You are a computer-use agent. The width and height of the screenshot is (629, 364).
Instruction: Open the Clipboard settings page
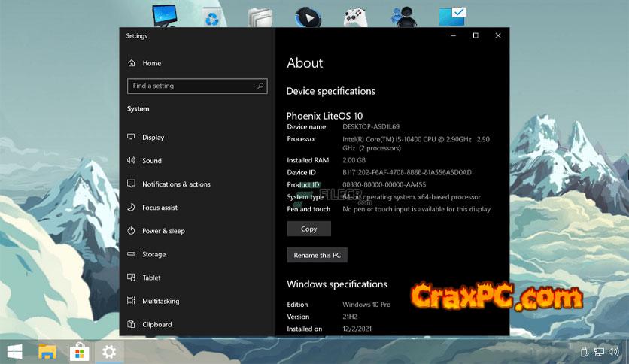tap(156, 324)
